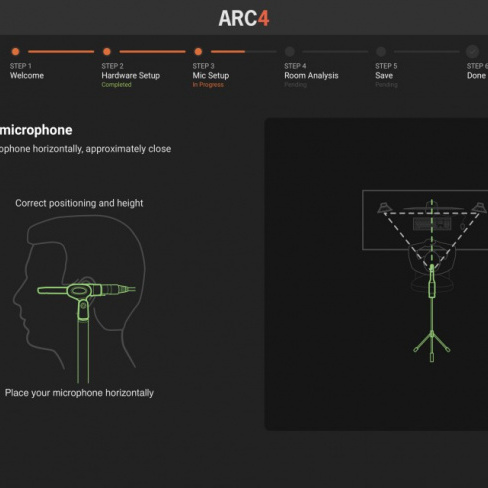This screenshot has height=488, width=488.
Task: Click the Step 4 Room Analysis dot
Action: (x=290, y=52)
